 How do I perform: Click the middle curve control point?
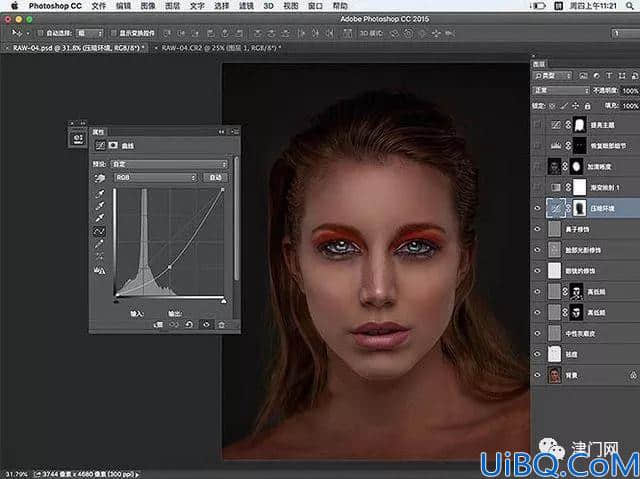click(x=169, y=267)
